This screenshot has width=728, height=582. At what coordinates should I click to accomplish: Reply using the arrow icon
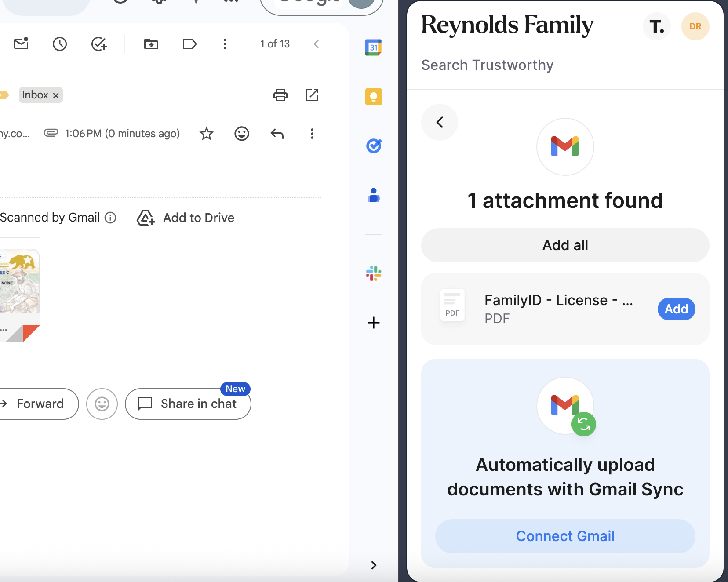[277, 134]
